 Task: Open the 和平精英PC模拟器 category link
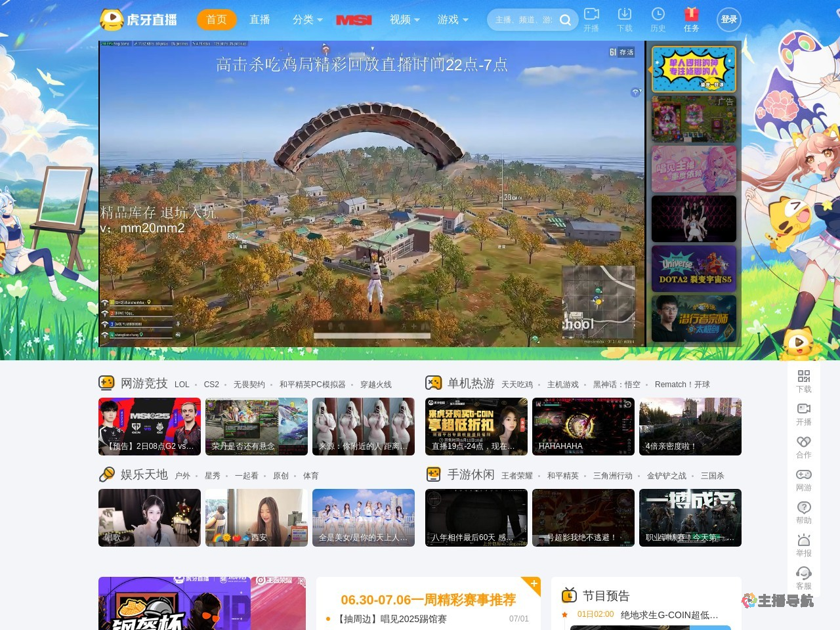pyautogui.click(x=312, y=385)
